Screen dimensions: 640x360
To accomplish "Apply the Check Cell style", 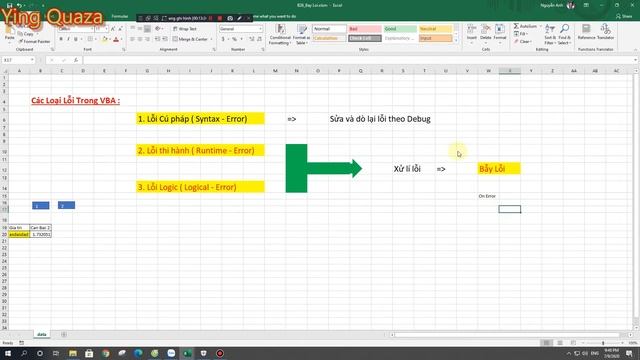I will click(x=365, y=38).
